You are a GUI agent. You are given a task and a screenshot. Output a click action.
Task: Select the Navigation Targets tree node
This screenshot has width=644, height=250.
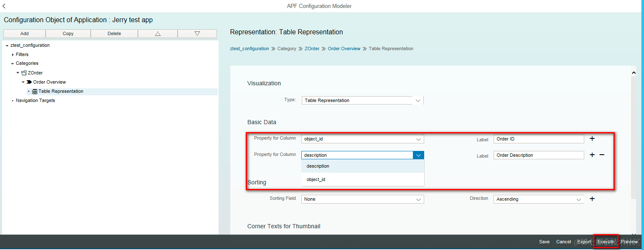(x=35, y=100)
